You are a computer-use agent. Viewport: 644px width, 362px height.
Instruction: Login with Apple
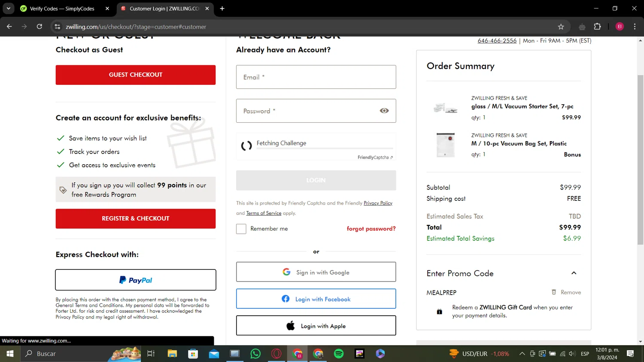click(316, 326)
